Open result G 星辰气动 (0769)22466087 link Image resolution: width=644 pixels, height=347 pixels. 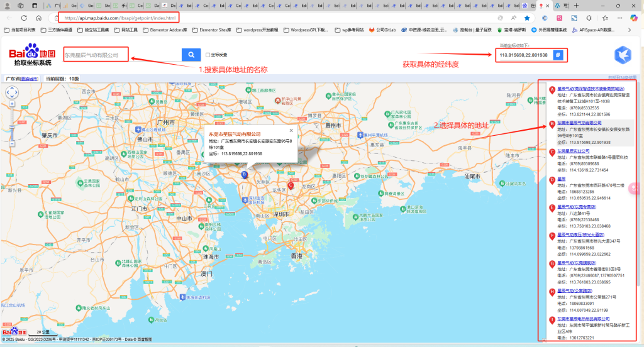(x=577, y=263)
